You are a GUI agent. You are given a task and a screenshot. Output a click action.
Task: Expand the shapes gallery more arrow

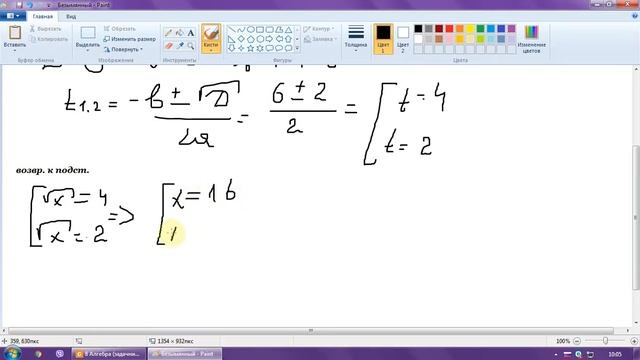pos(297,49)
